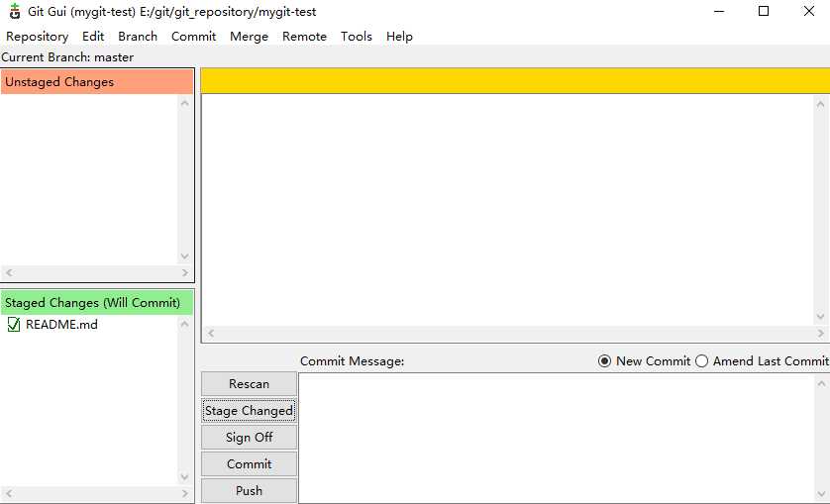Click the Sign Off button
830x504 pixels.
249,438
